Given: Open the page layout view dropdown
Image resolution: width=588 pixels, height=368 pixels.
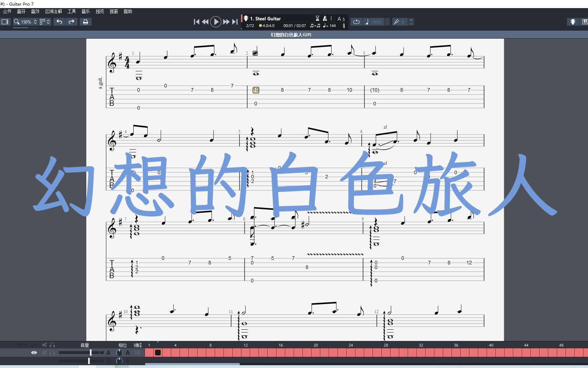Looking at the screenshot, I should pyautogui.click(x=45, y=22).
